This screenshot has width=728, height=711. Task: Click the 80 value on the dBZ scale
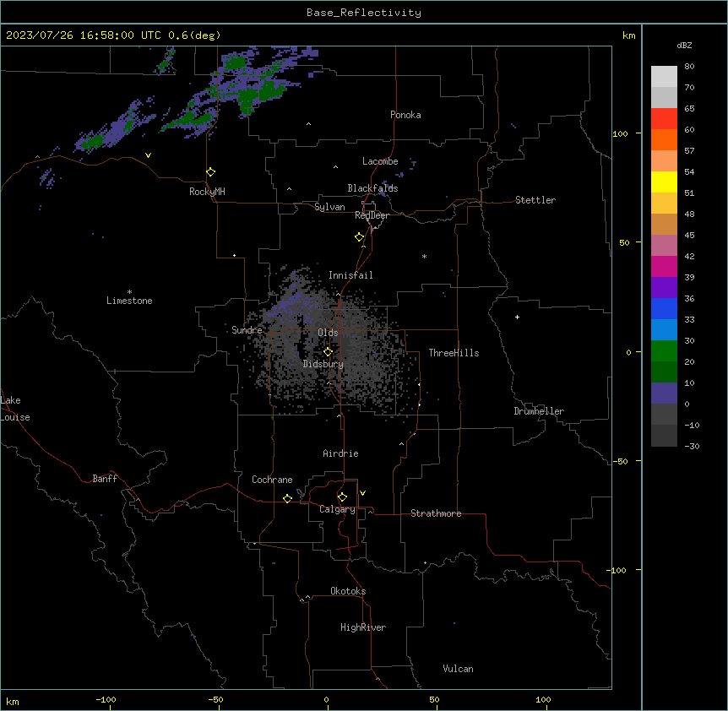click(689, 67)
